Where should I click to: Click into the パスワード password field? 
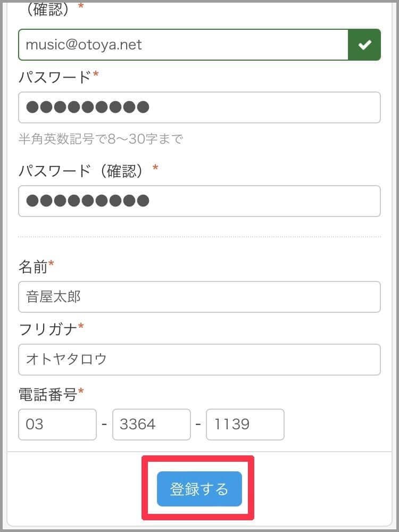point(199,107)
